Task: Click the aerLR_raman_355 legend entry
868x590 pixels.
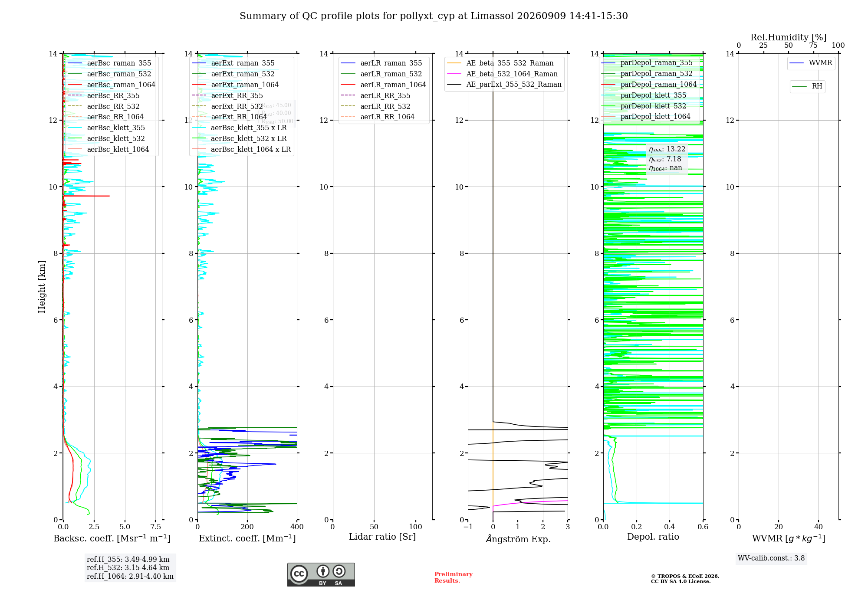Action: tap(381, 63)
